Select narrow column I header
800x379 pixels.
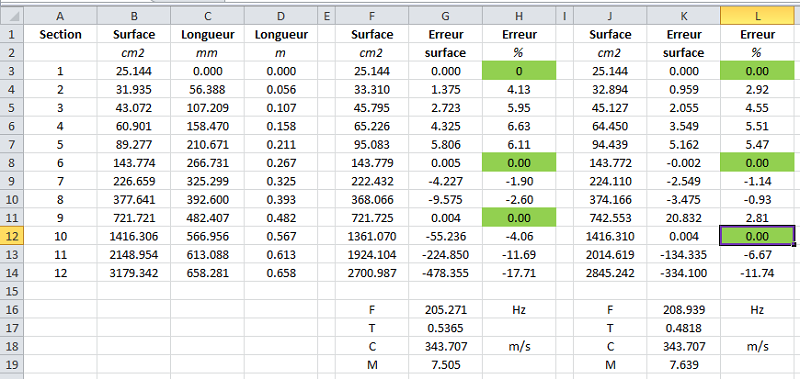pos(565,17)
